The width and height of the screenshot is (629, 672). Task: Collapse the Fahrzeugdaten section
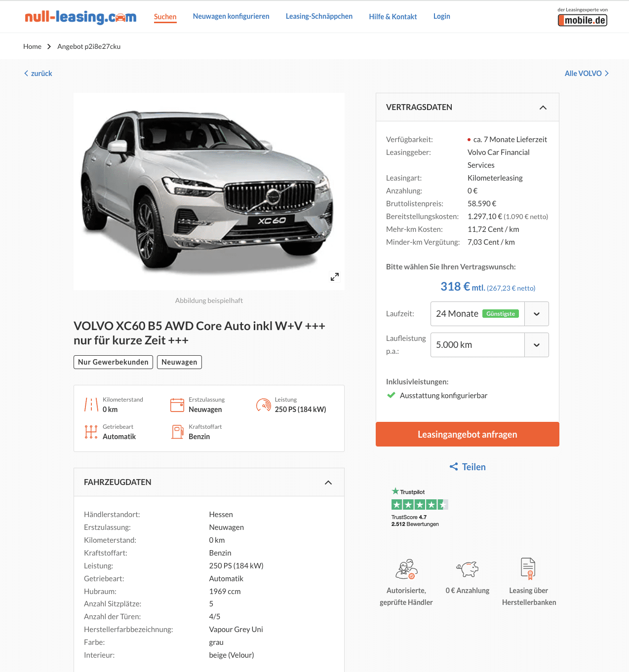[328, 483]
